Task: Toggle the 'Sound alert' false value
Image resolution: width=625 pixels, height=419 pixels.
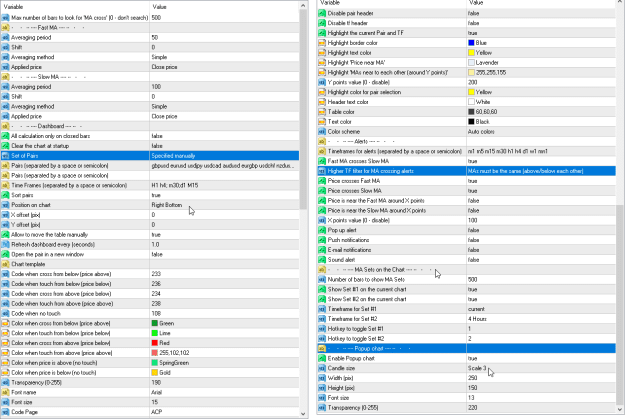Action: tap(474, 260)
